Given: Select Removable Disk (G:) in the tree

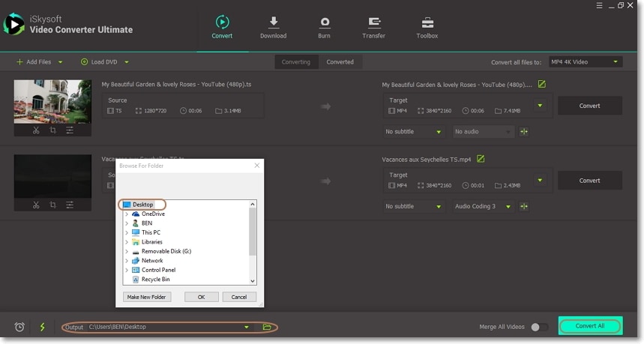Looking at the screenshot, I should 166,251.
